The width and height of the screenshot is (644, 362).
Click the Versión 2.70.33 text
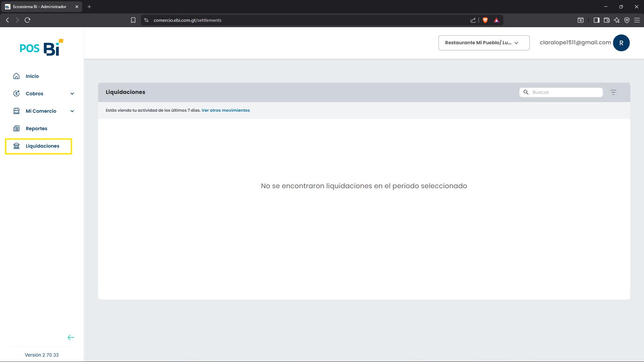(42, 355)
